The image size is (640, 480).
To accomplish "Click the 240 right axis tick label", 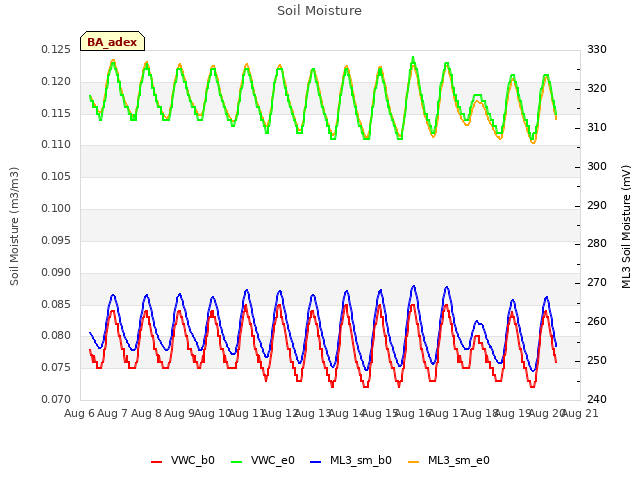I will click(x=597, y=399).
